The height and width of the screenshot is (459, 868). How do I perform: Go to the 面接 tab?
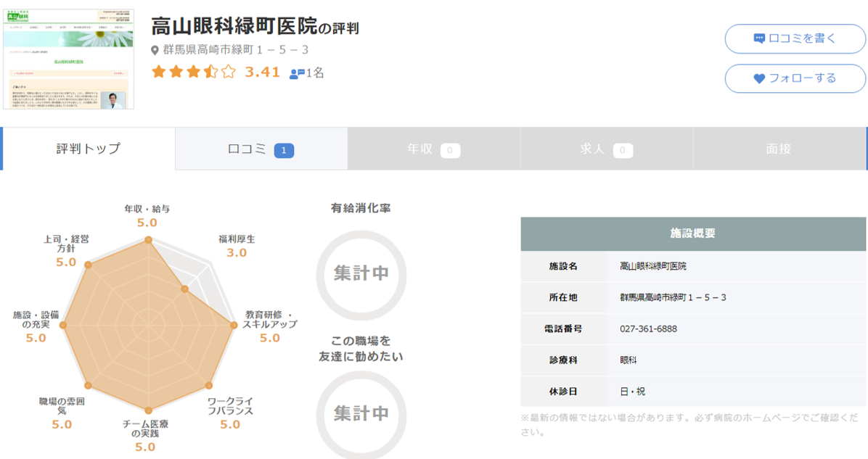tap(779, 149)
